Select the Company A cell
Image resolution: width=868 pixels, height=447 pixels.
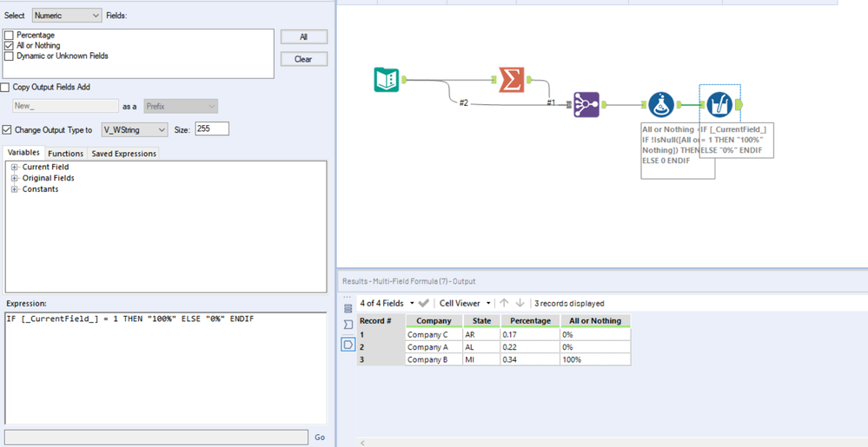(x=434, y=347)
